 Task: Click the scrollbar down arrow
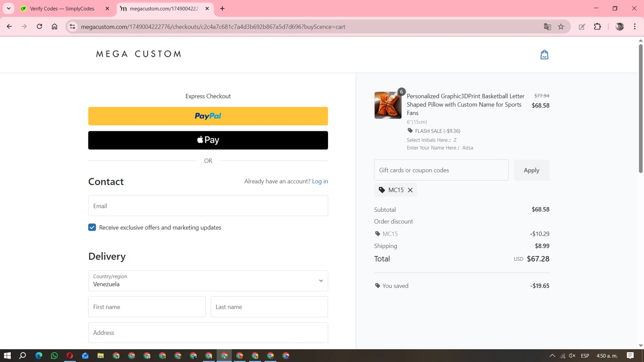click(641, 346)
